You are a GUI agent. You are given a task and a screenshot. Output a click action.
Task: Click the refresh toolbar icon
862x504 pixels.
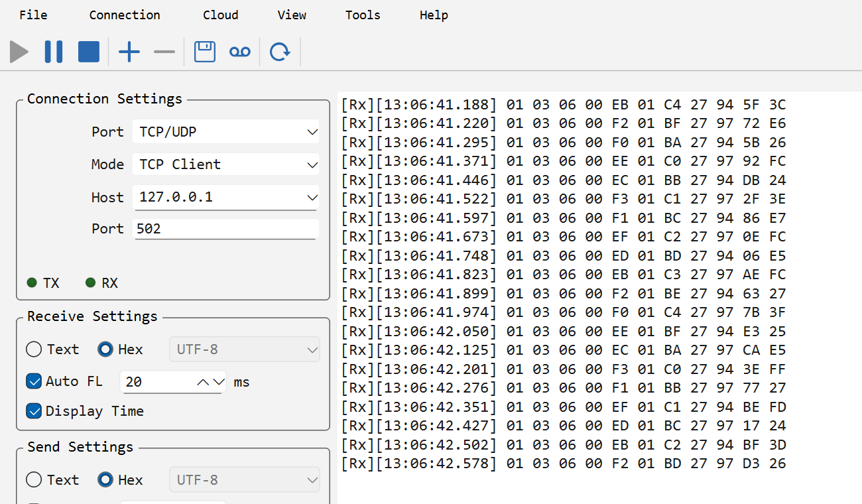[280, 52]
